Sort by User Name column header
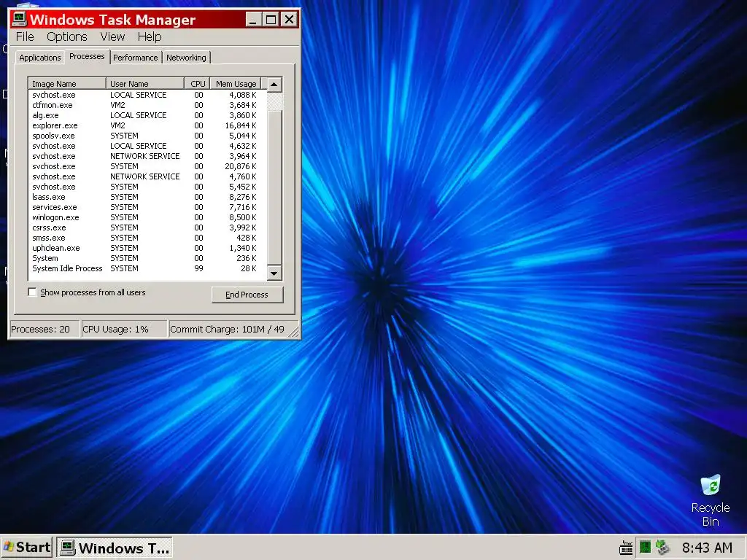Image resolution: width=747 pixels, height=560 pixels. pyautogui.click(x=145, y=84)
